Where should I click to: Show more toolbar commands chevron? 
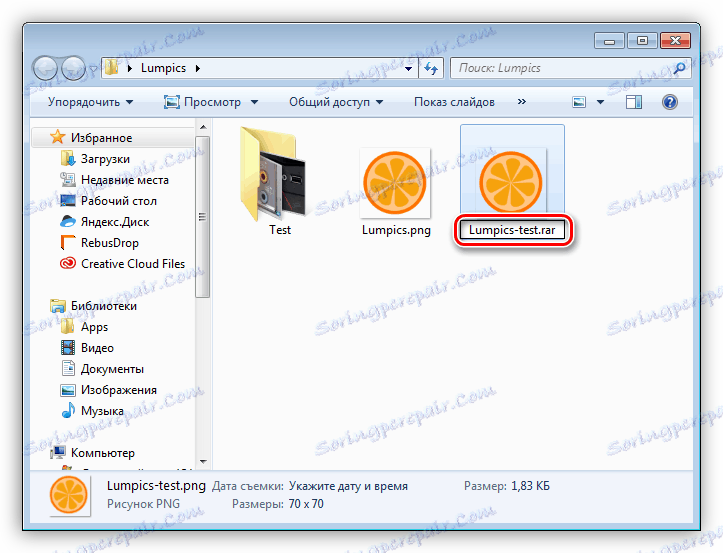point(522,101)
